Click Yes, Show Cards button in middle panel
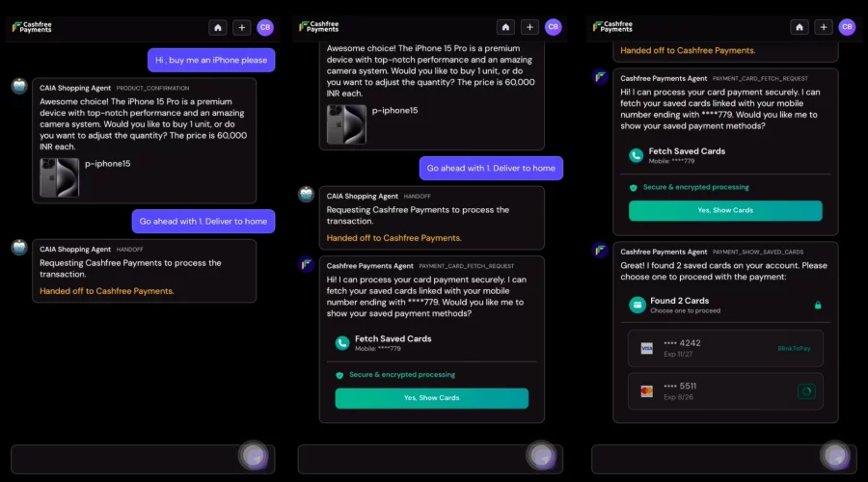 [432, 398]
